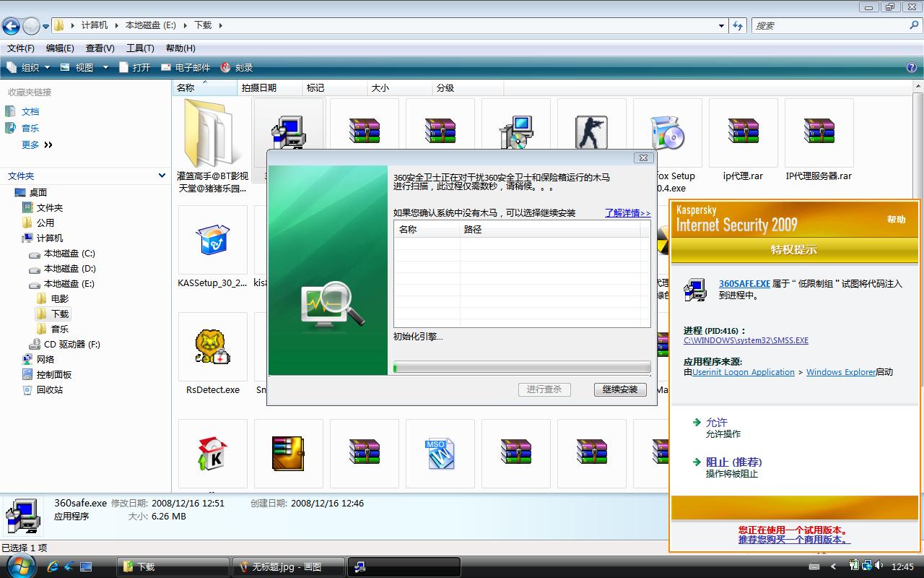Select 网络 in folder tree
This screenshot has height=578, width=924.
click(x=45, y=360)
